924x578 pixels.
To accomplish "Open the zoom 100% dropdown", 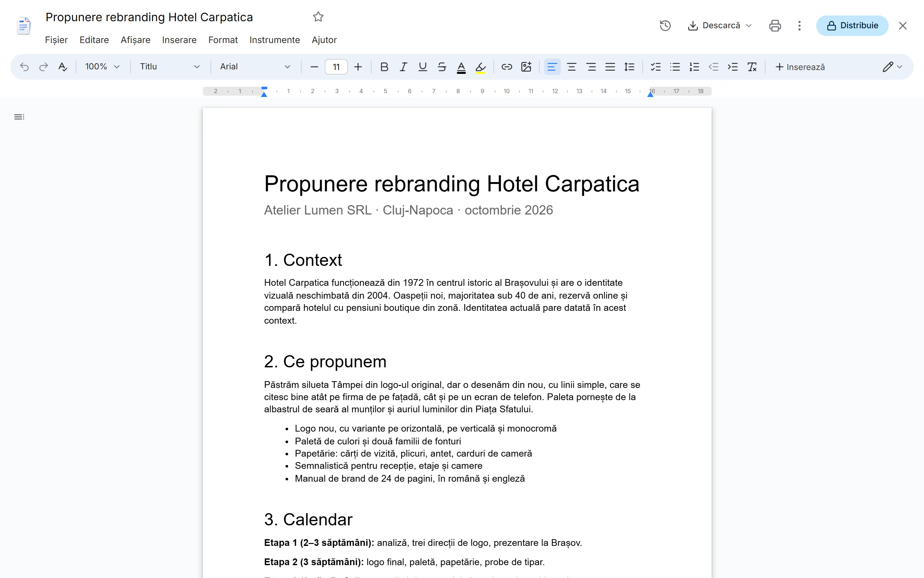I will (x=102, y=67).
